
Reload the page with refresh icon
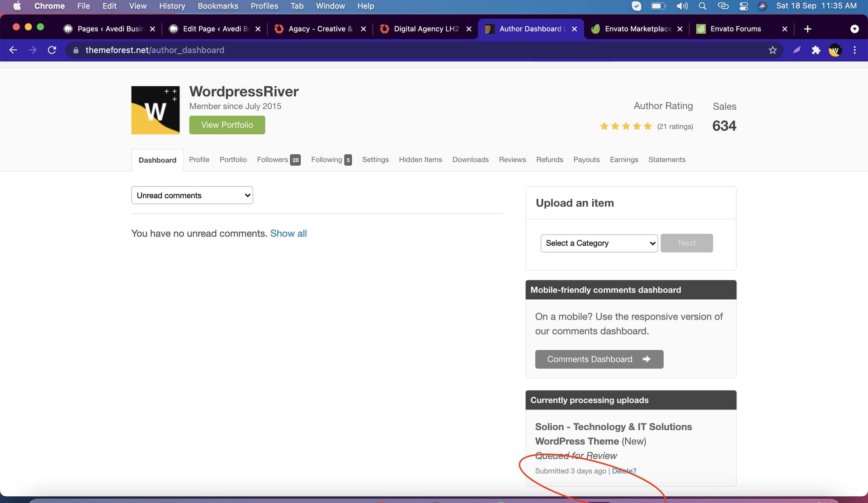tap(52, 50)
